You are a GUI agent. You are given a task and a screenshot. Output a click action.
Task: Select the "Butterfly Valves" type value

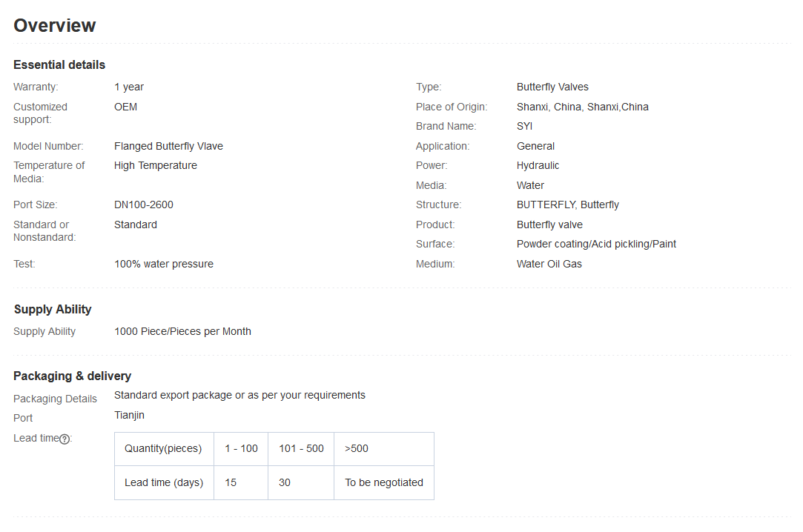(552, 87)
